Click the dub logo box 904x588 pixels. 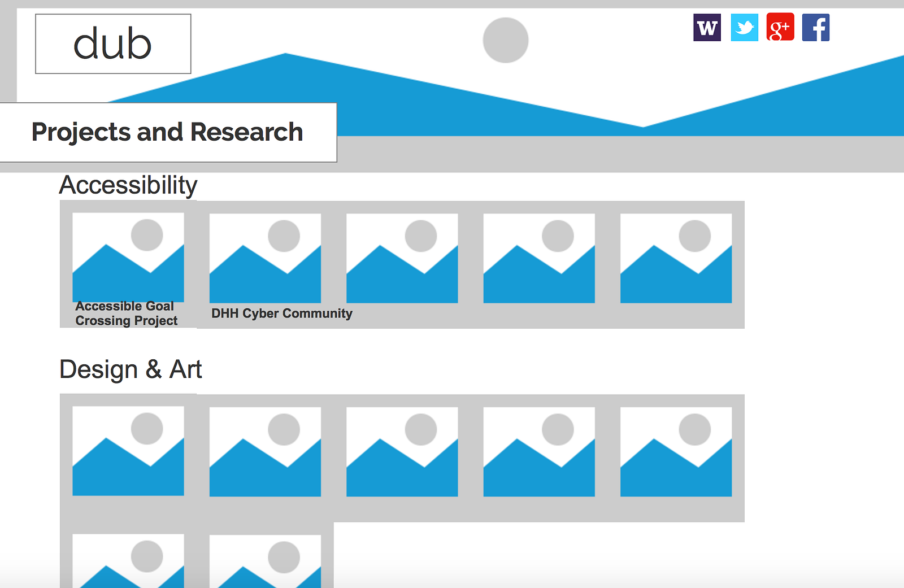coord(113,44)
